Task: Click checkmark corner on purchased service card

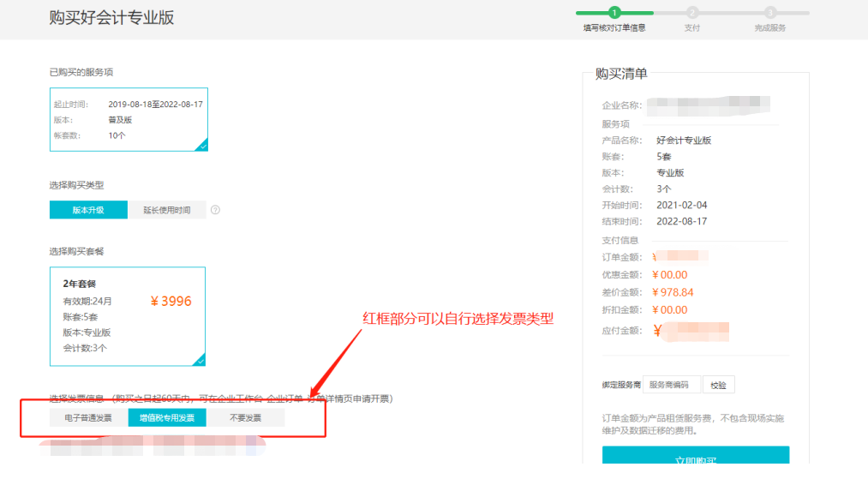Action: pos(202,146)
